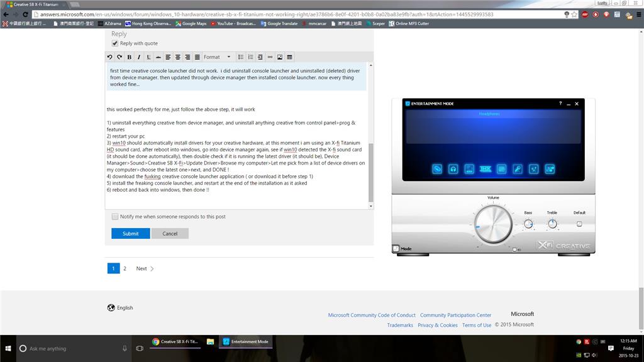Submit the forum reply
Image resolution: width=644 pixels, height=362 pixels.
[131, 234]
